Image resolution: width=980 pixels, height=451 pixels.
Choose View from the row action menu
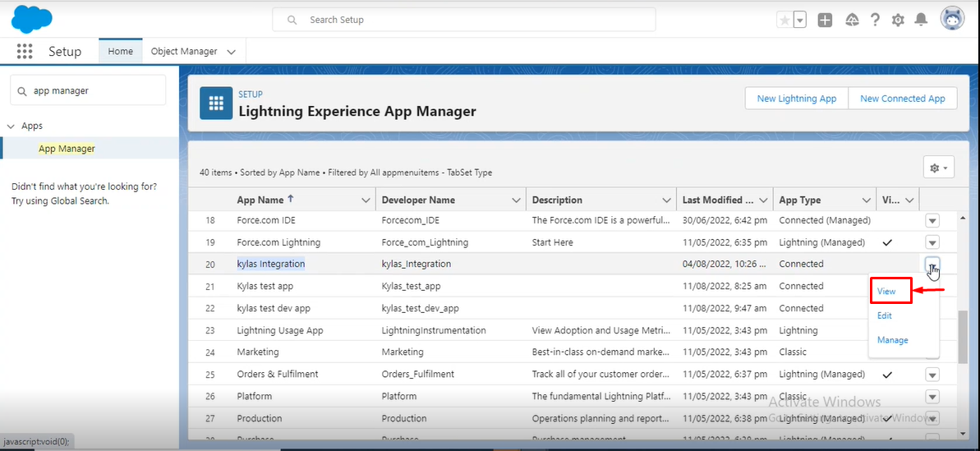point(886,291)
